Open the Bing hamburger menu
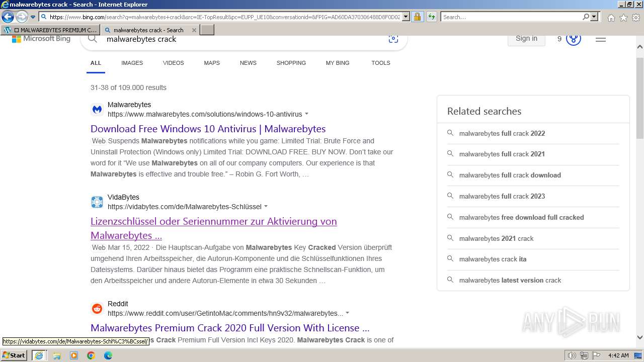644x362 pixels. [601, 39]
